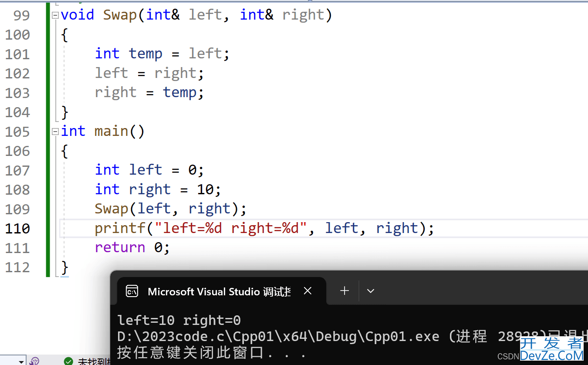The height and width of the screenshot is (365, 588).
Task: Click line number 99 in the gutter
Action: 21,15
